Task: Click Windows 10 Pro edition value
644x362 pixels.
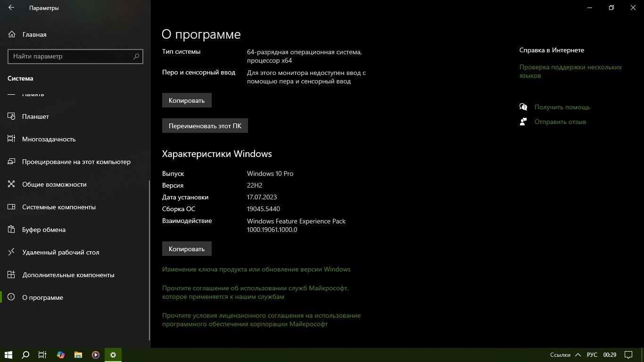Action: [x=270, y=173]
